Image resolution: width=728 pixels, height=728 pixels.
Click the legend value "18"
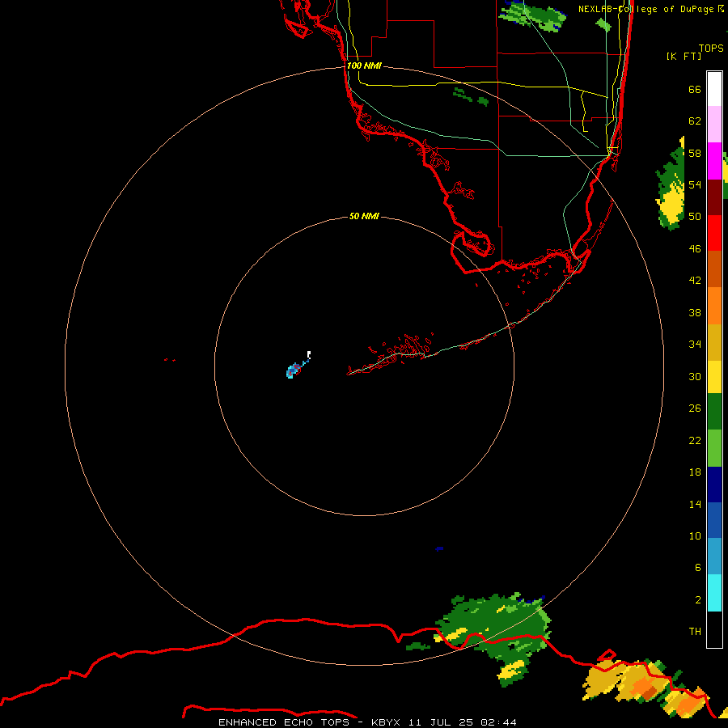695,472
